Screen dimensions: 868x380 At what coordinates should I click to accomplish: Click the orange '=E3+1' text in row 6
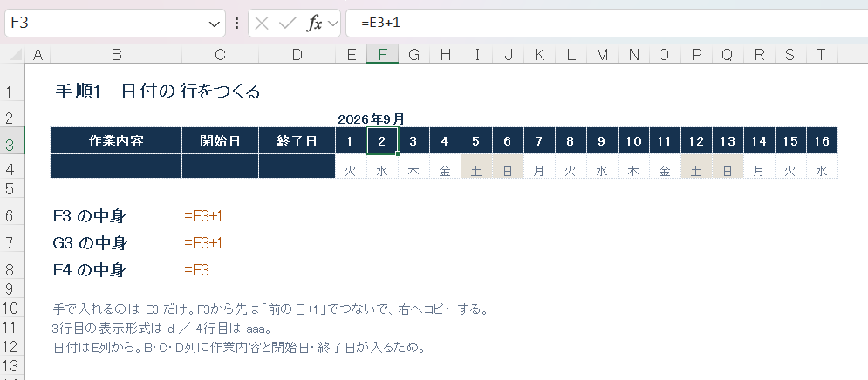click(203, 216)
